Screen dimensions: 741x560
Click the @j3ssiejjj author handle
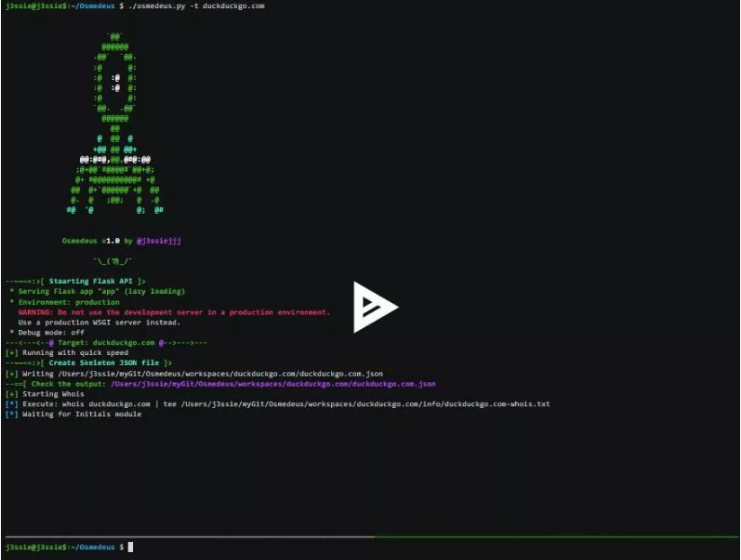coord(159,241)
